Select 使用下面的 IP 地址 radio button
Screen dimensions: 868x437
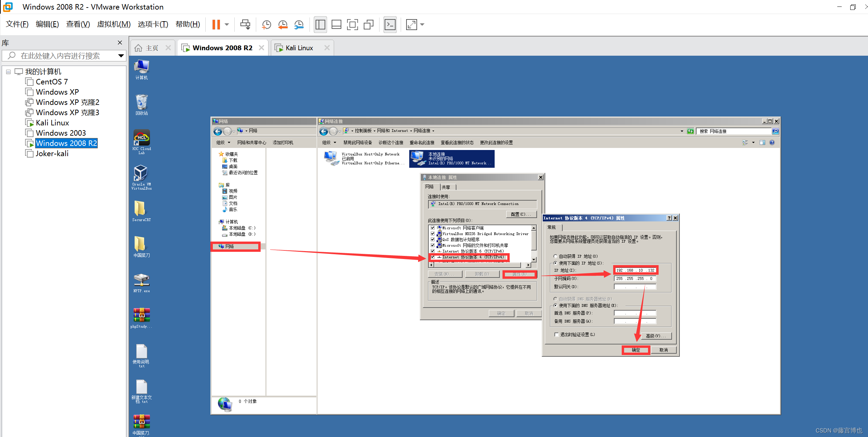click(555, 263)
